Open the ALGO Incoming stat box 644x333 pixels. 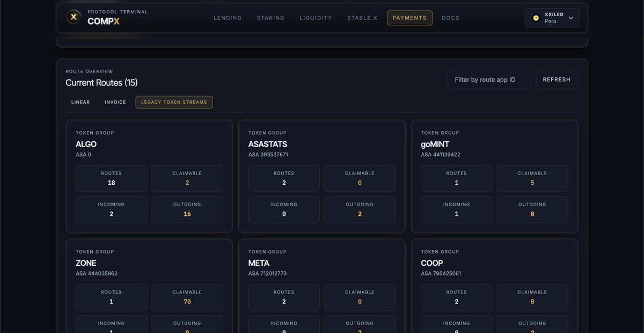point(112,209)
